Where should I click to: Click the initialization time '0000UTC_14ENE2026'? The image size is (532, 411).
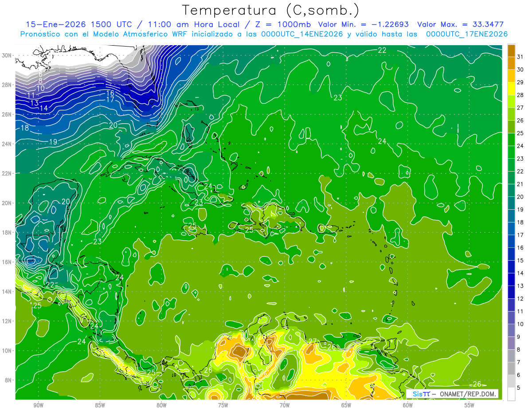302,34
